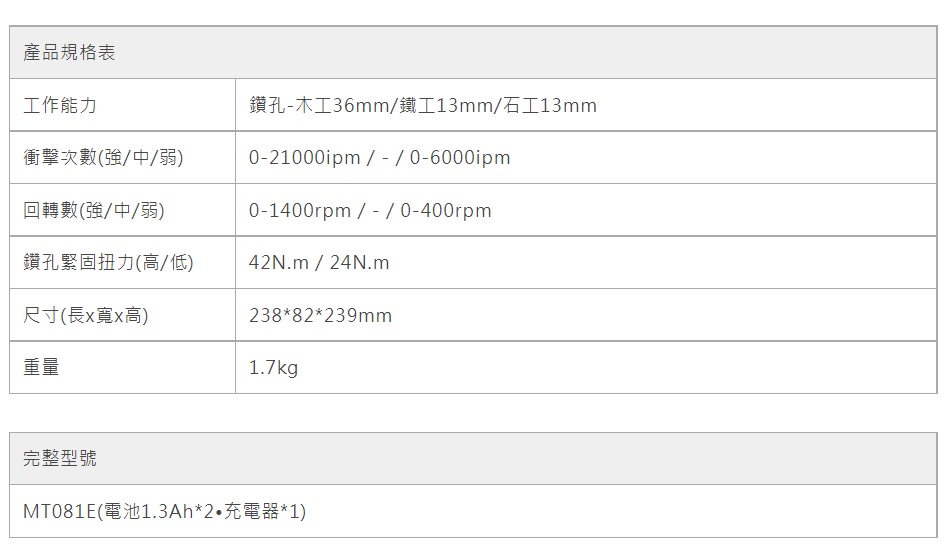Click the 完整型號 section header
This screenshot has width=951, height=556.
pyautogui.click(x=60, y=459)
